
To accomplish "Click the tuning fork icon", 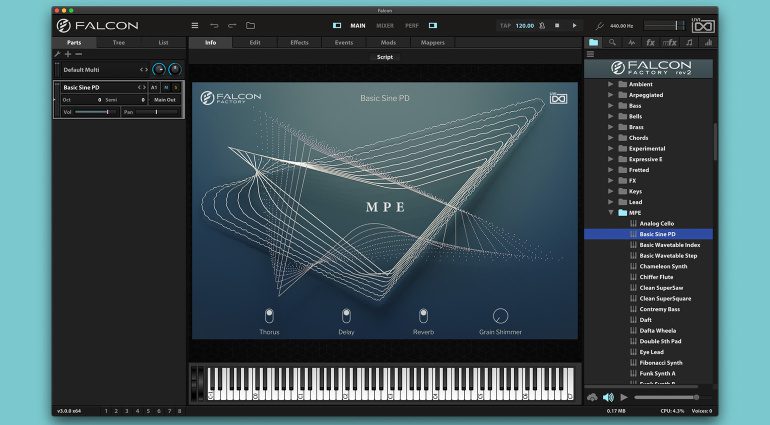I will coord(600,26).
